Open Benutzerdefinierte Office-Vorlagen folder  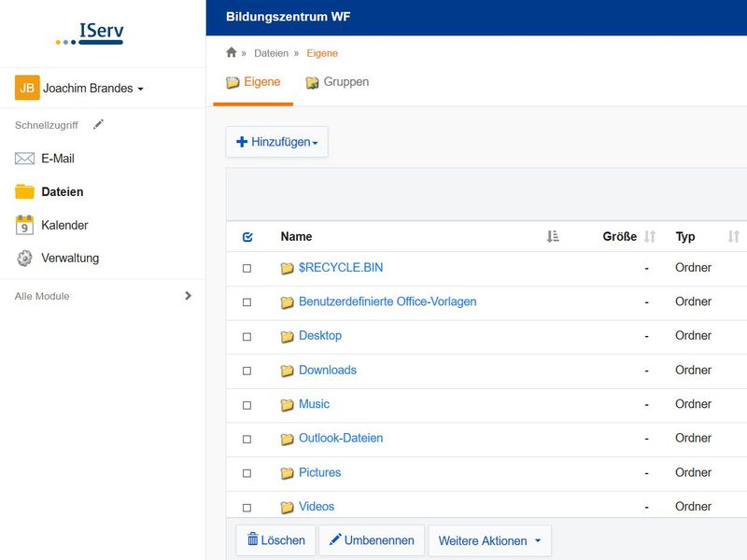coord(388,301)
